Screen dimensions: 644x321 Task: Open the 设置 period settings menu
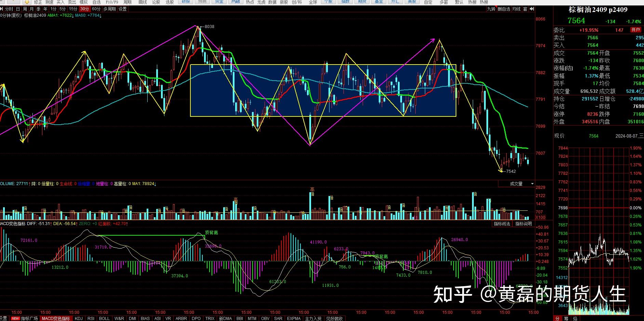point(122,9)
